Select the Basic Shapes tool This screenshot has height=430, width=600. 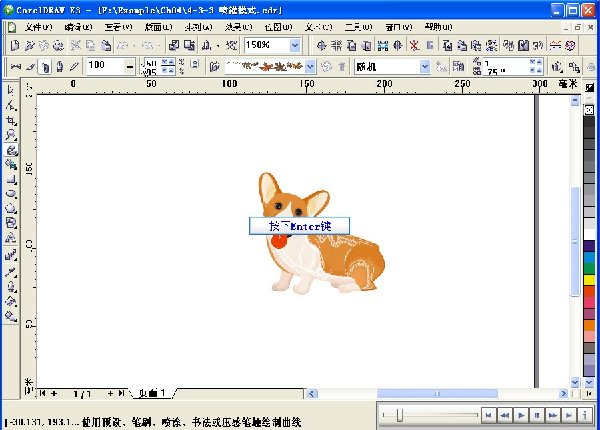tap(11, 223)
